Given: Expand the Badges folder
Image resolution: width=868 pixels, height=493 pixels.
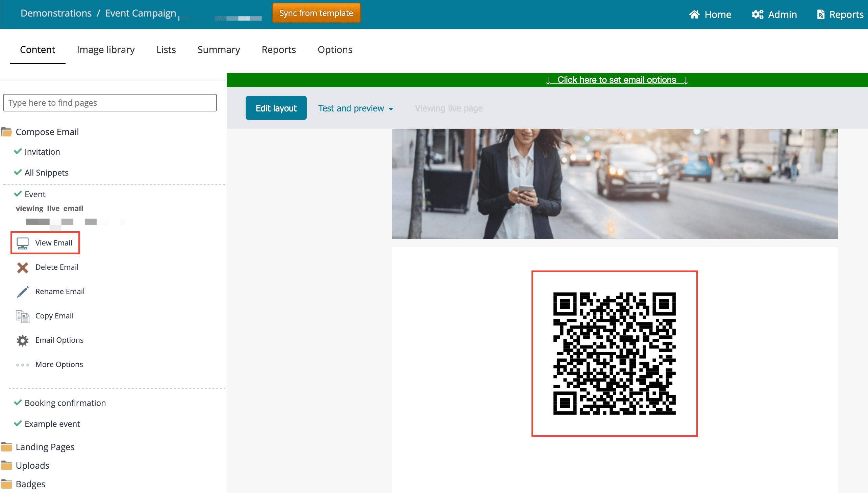Looking at the screenshot, I should (x=30, y=484).
